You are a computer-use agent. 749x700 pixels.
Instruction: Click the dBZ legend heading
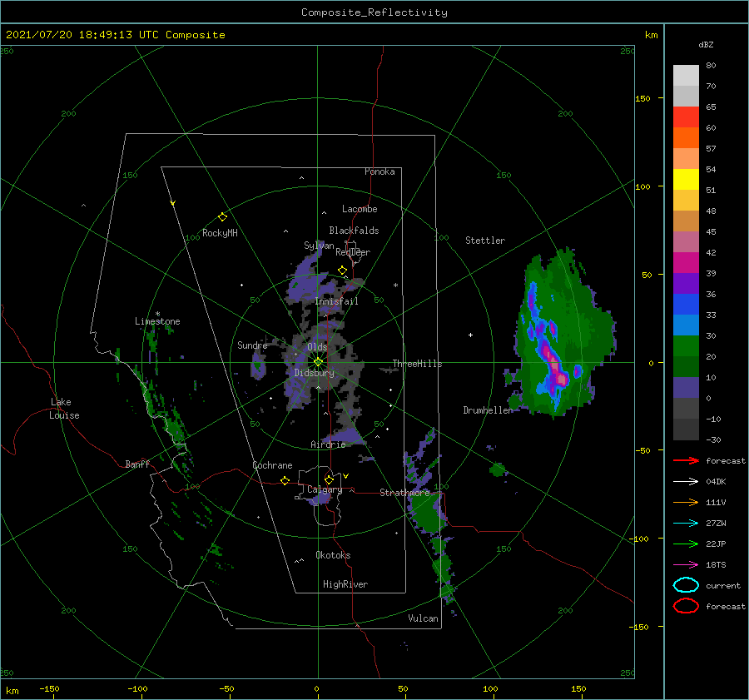pyautogui.click(x=706, y=44)
